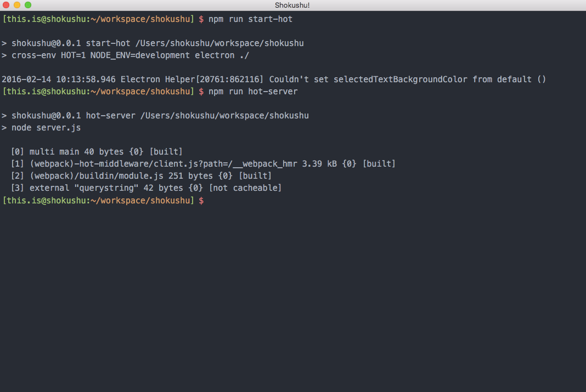
Task: Close the Shokushu! terminal window
Action: (x=6, y=5)
